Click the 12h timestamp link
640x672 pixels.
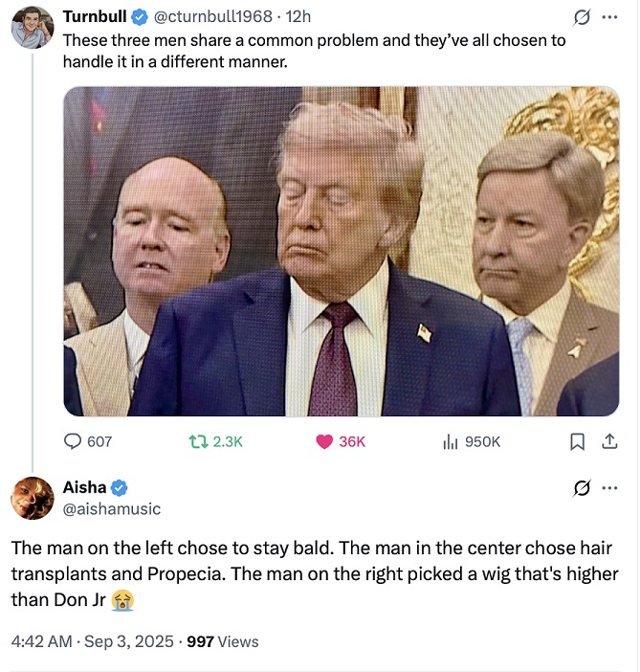[298, 16]
